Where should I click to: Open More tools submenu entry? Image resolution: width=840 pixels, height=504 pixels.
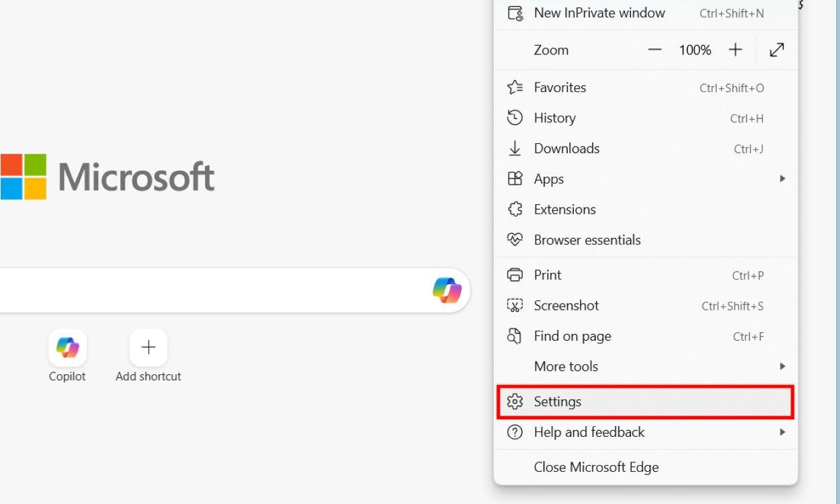click(x=646, y=366)
